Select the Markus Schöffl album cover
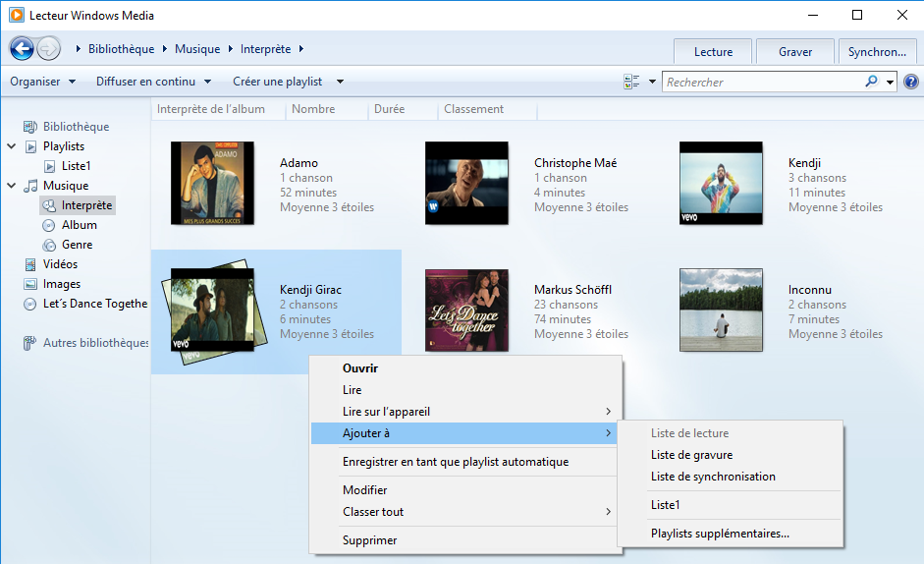The image size is (924, 564). click(466, 310)
